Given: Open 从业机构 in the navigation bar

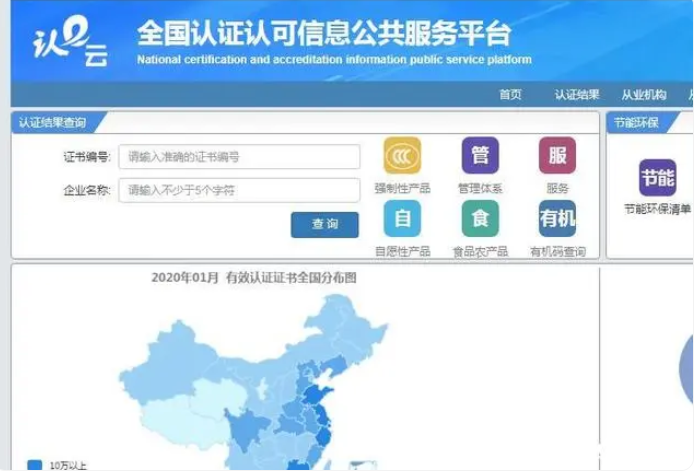Looking at the screenshot, I should pyautogui.click(x=644, y=94).
